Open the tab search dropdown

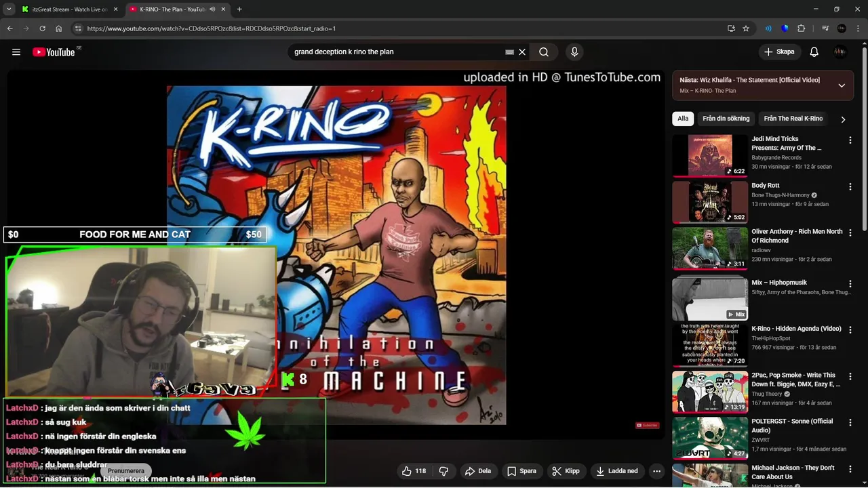9,9
